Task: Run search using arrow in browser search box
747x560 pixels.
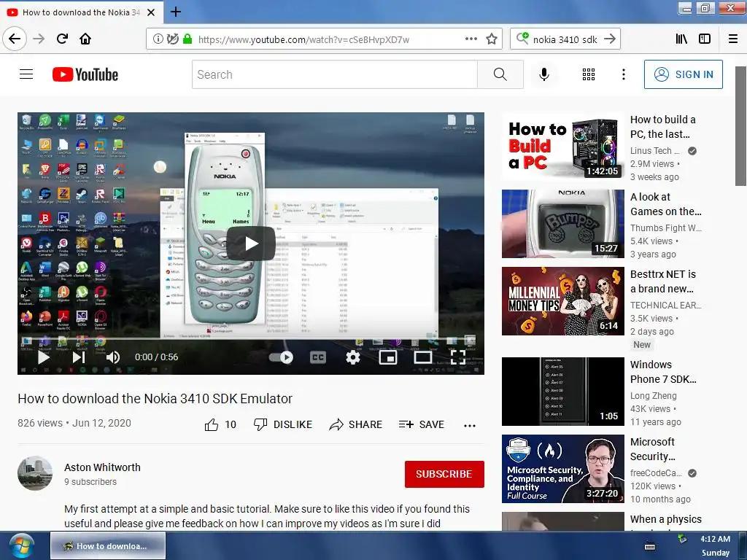Action: pyautogui.click(x=610, y=39)
